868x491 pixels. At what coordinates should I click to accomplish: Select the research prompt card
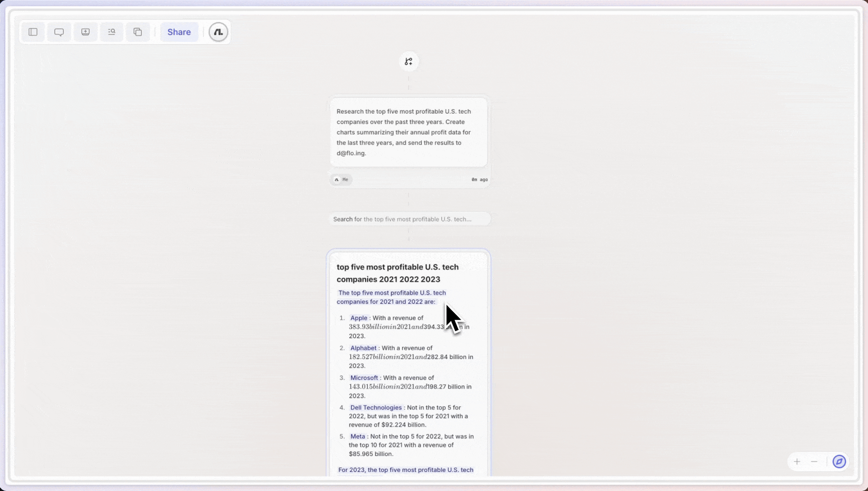point(409,132)
